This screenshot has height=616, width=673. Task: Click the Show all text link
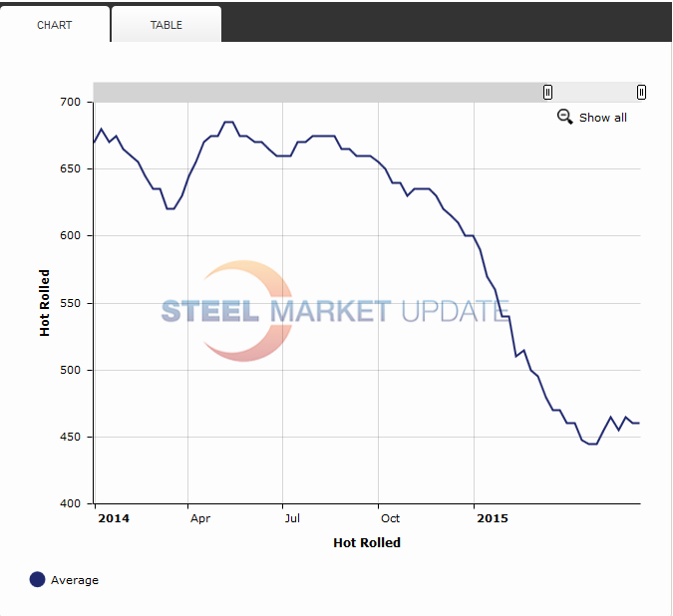point(602,118)
